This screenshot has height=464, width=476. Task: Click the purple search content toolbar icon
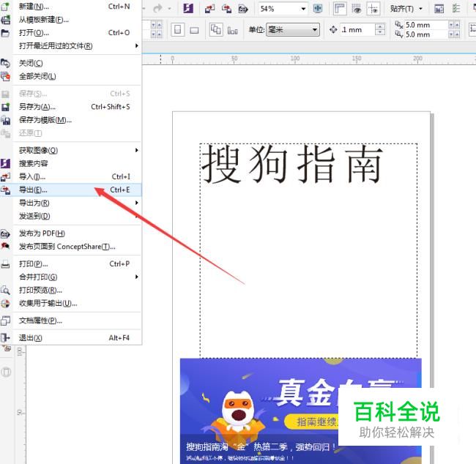point(188,9)
